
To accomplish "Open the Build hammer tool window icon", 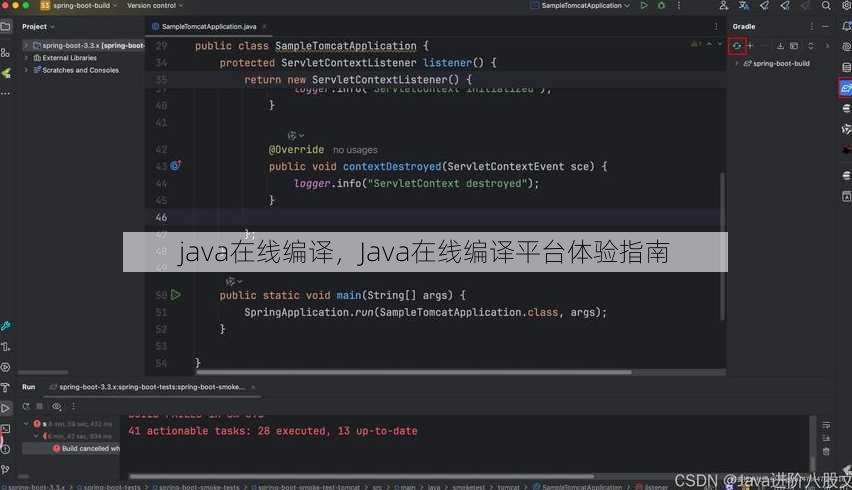I will pos(5,387).
